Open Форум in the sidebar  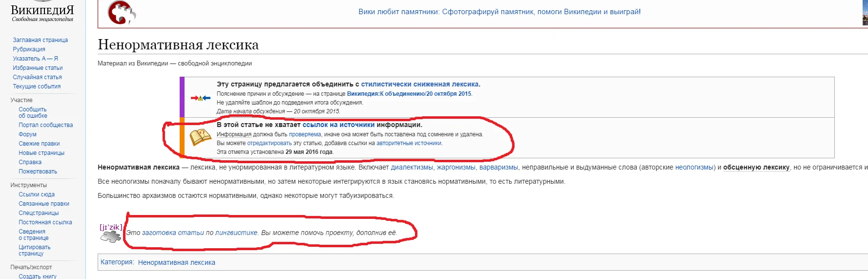(27, 134)
